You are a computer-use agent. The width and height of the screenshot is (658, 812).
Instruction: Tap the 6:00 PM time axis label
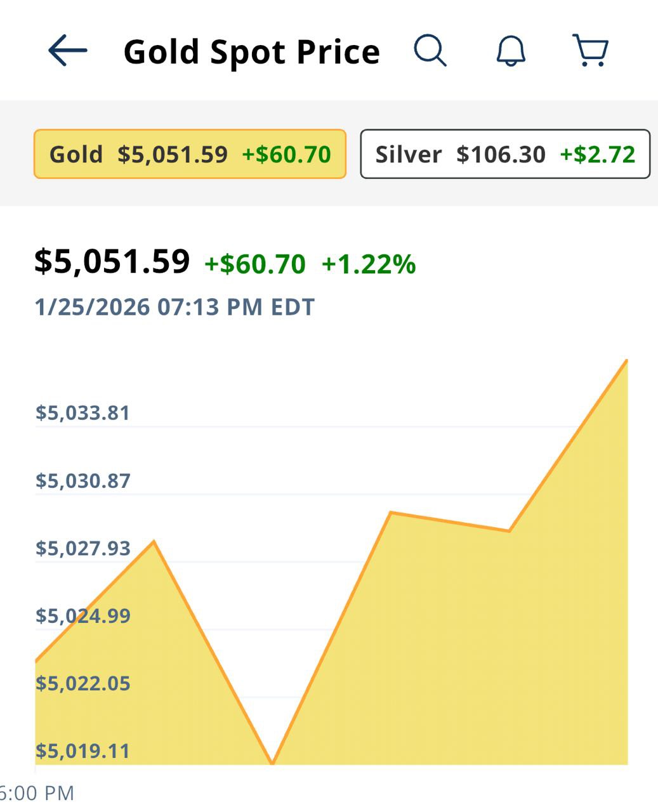coord(37,793)
